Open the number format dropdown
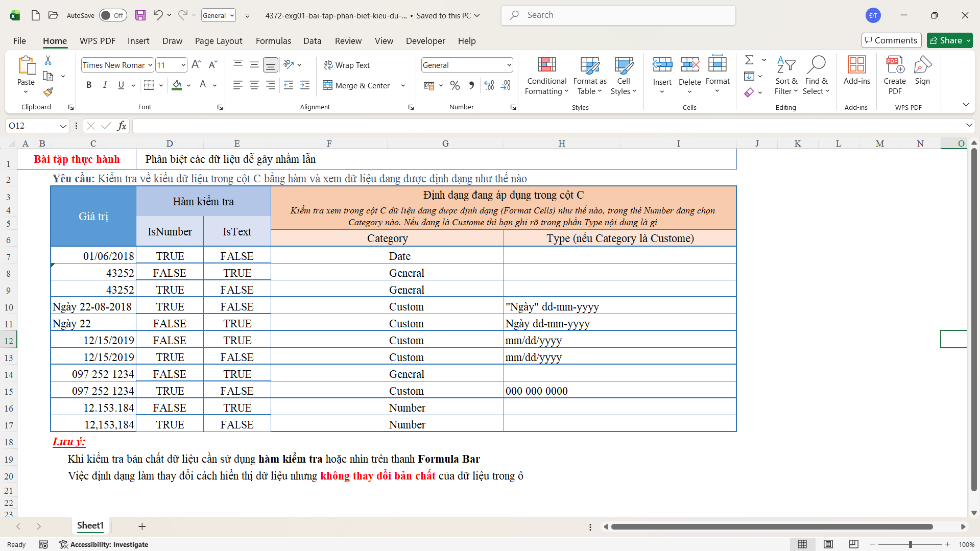This screenshot has height=551, width=980. [x=509, y=65]
